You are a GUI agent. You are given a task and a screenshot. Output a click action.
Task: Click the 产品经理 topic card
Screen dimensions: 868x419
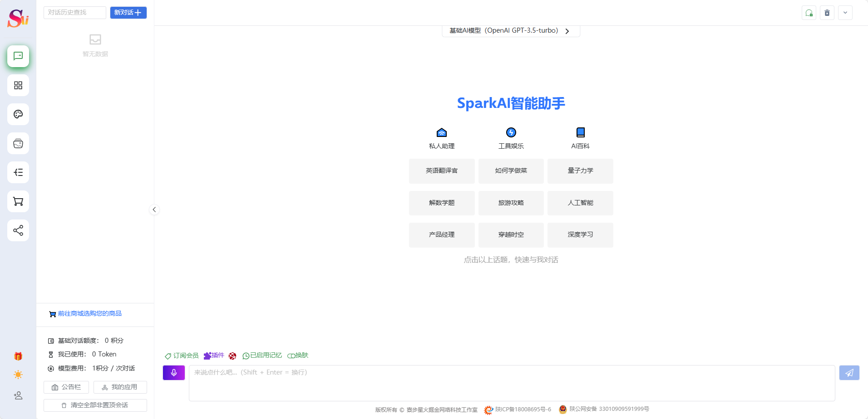[442, 235]
